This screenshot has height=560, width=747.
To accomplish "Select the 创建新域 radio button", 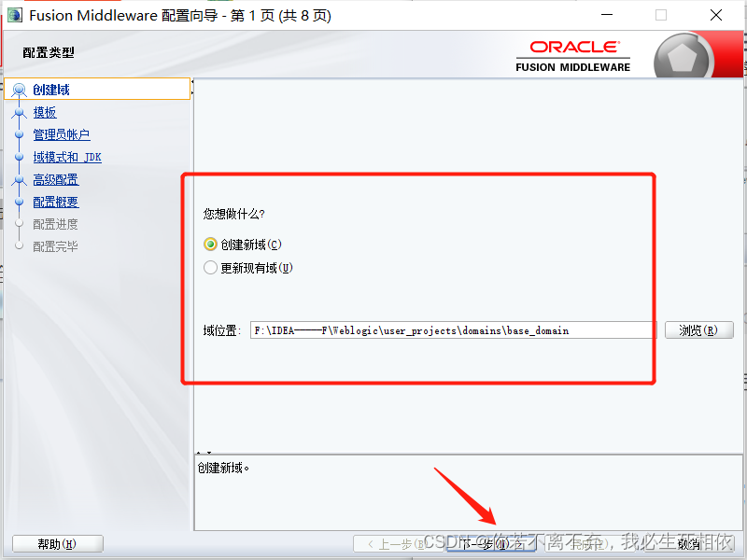I will click(x=210, y=245).
